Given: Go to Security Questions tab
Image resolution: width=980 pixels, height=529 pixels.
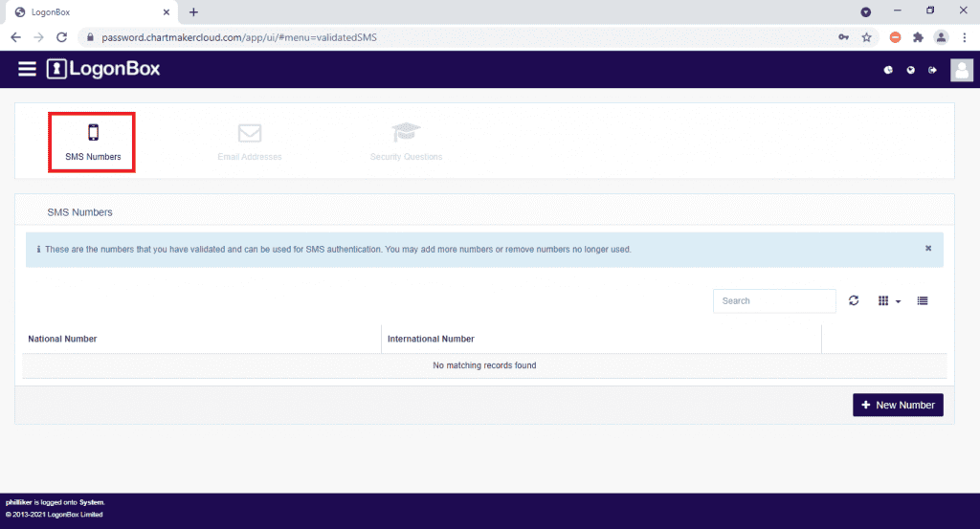Looking at the screenshot, I should click(x=406, y=143).
